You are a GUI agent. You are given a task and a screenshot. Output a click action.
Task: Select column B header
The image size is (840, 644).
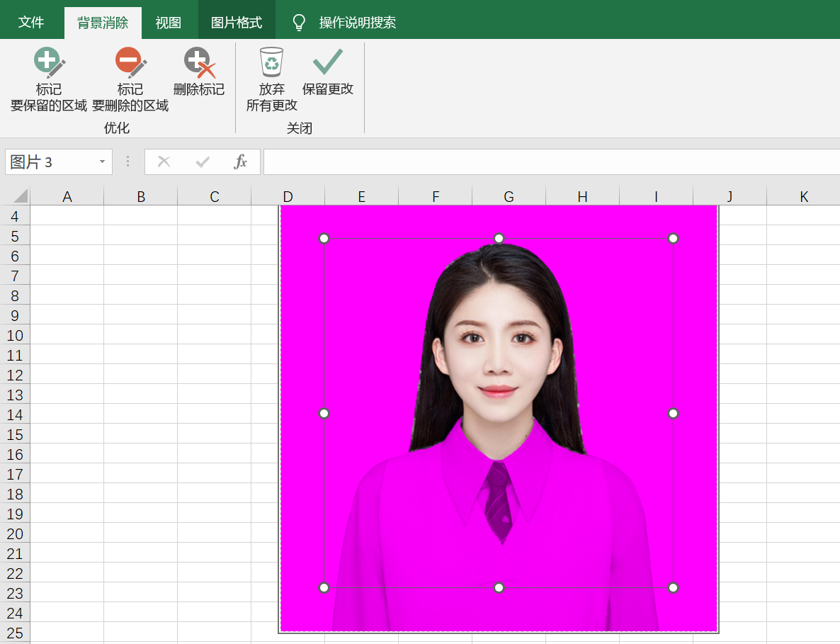[141, 196]
